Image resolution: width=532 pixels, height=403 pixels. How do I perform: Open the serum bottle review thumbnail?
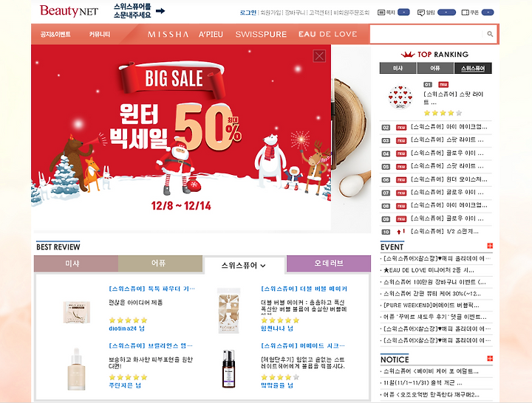[76, 369]
